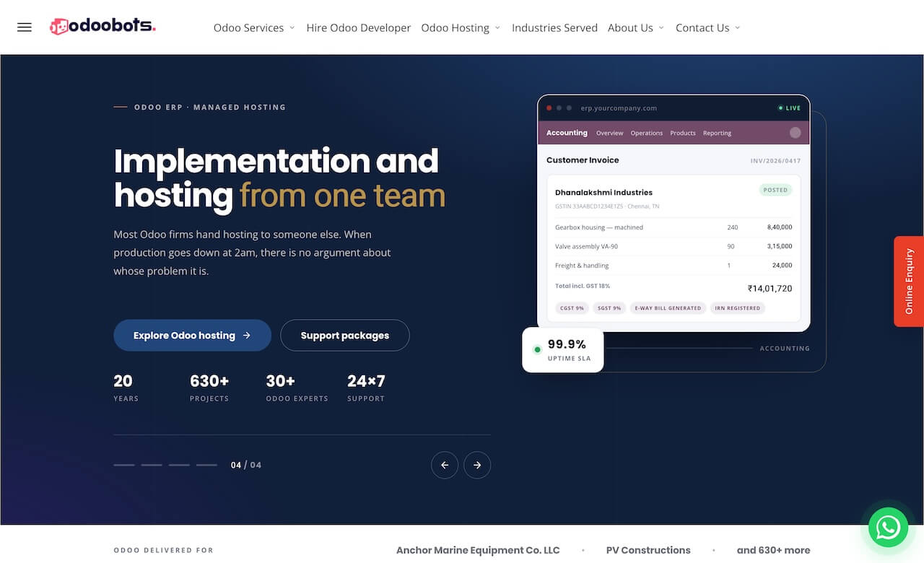924x563 pixels.
Task: Click the erp.yourcompany.com address text
Action: click(x=619, y=108)
